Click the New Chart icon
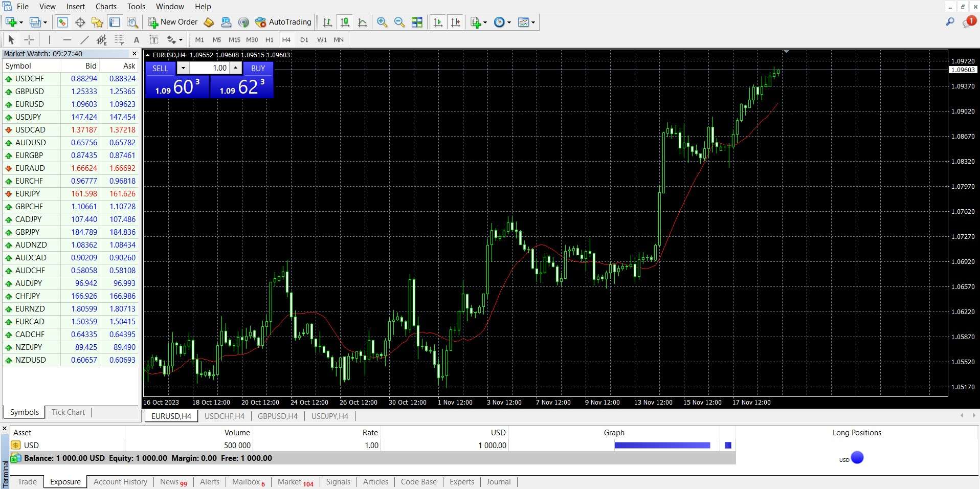The height and width of the screenshot is (489, 980). [11, 22]
